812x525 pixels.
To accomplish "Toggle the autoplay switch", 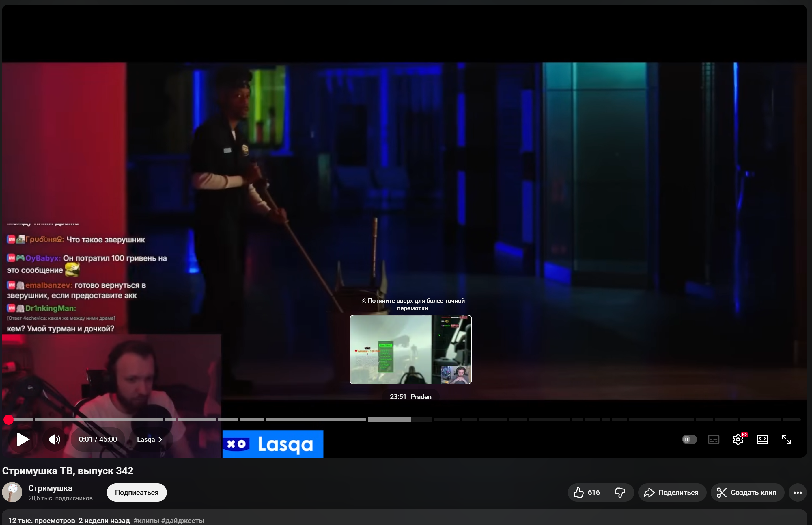I will [689, 439].
